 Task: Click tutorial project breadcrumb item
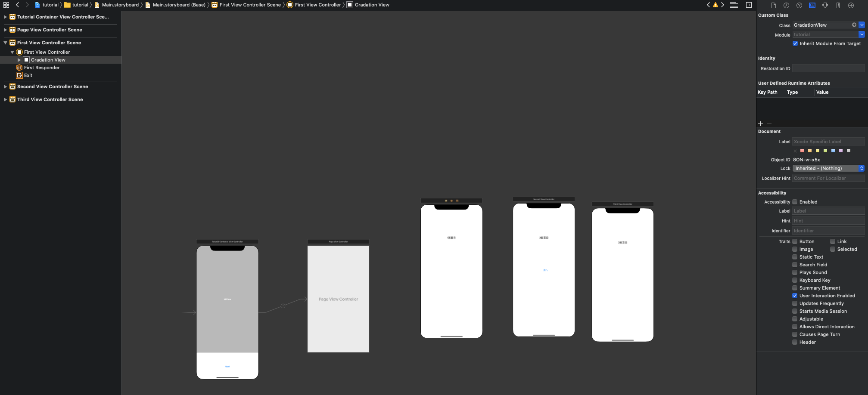coord(47,5)
